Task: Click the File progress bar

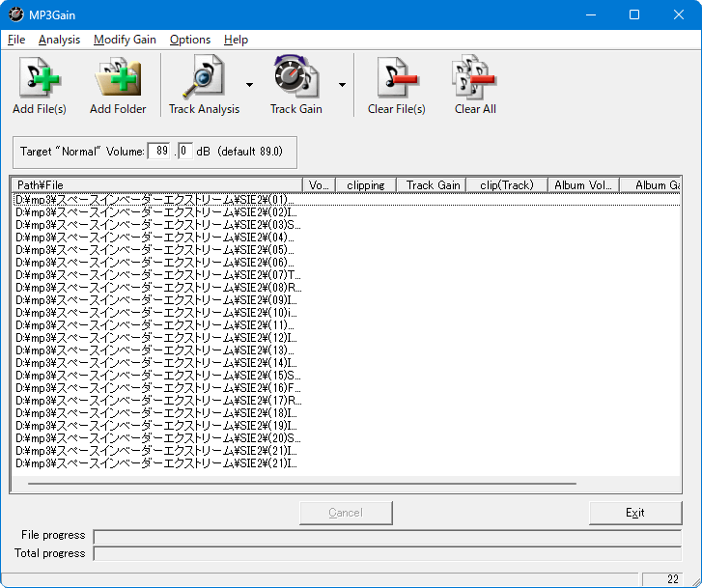Action: pos(387,536)
